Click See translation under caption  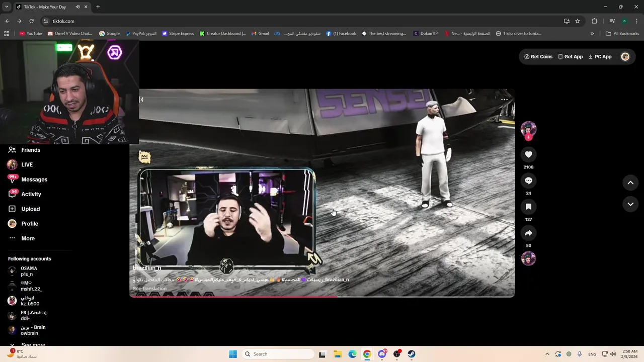point(149,289)
